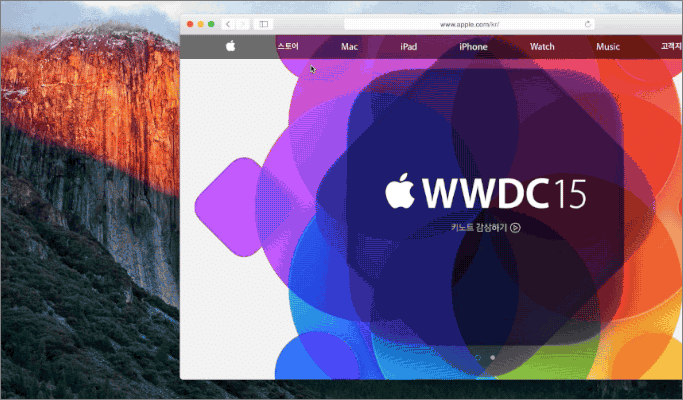Minimize Safari with the yellow button
Screen dimensions: 683x400
[x=200, y=24]
